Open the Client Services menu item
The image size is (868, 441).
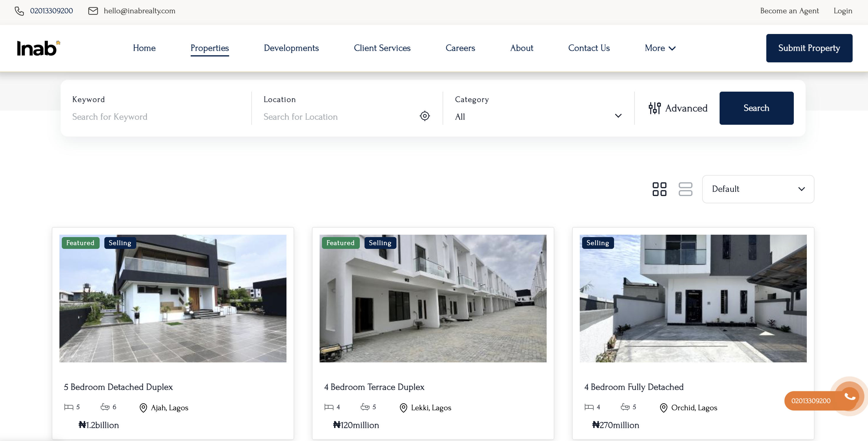tap(382, 48)
